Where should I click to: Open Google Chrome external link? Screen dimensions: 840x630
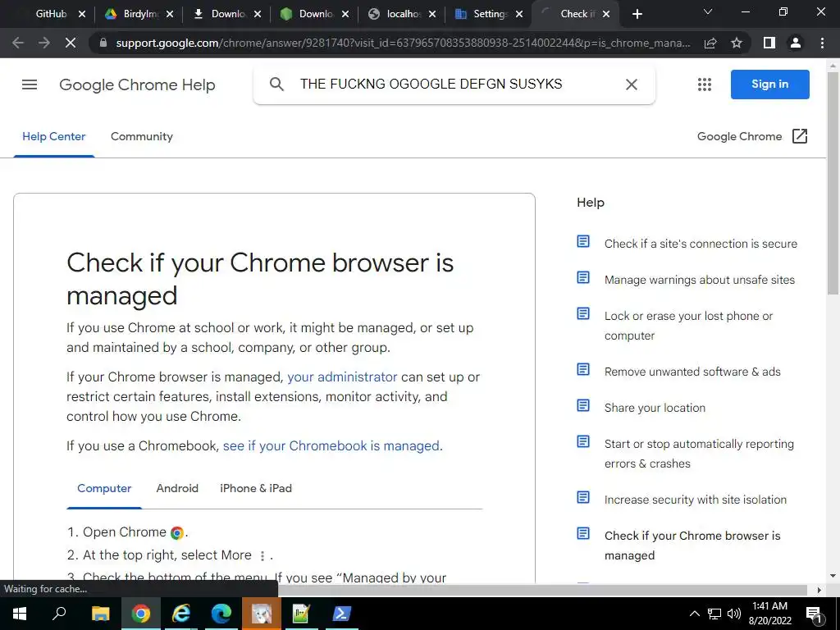(x=752, y=137)
